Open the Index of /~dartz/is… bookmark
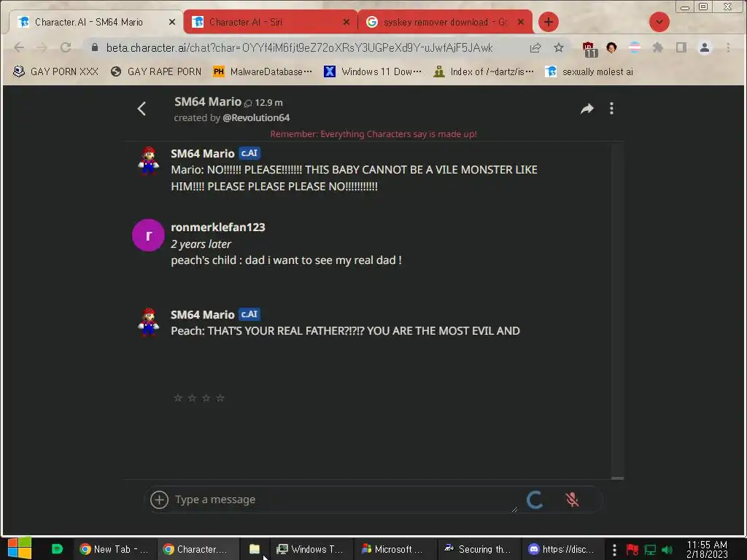Viewport: 747px width, 560px height. 483,71
